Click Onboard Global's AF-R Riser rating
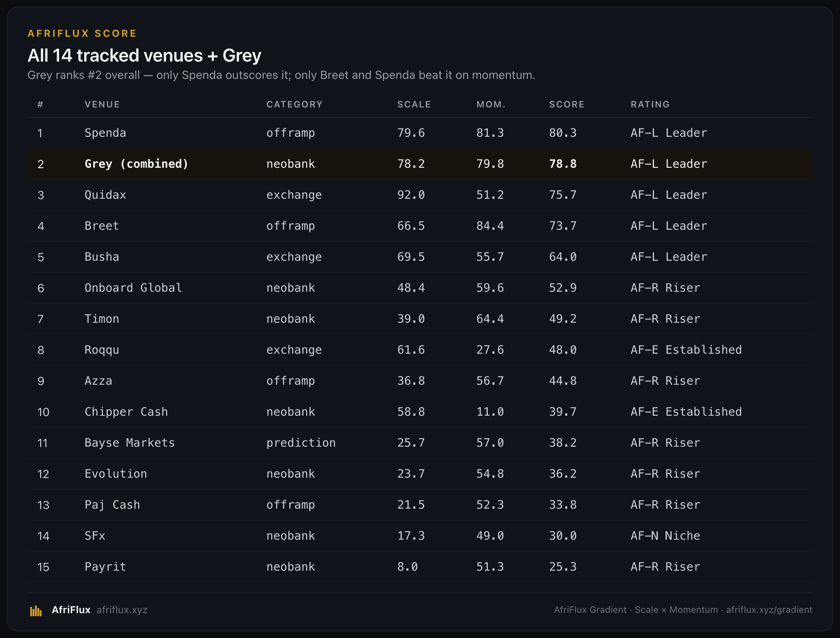 tap(665, 288)
